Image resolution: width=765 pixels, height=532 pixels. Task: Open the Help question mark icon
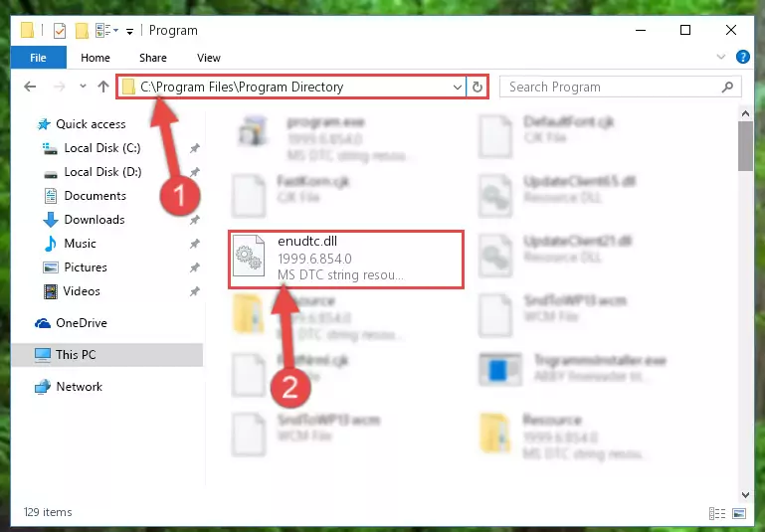742,57
